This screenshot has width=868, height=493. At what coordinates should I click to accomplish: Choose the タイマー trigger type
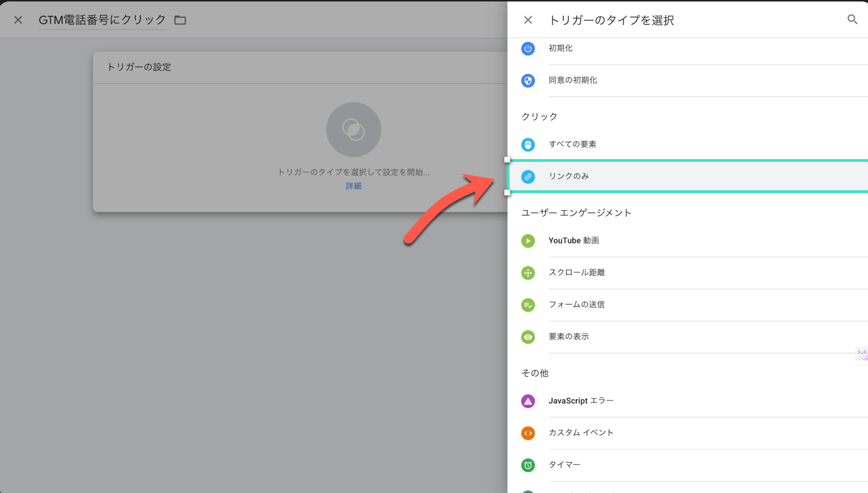tap(564, 465)
